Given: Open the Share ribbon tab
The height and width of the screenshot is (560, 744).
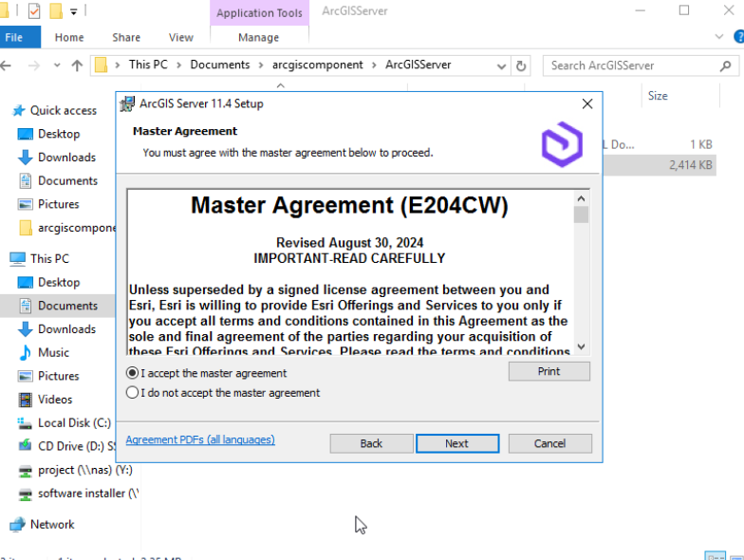Looking at the screenshot, I should (125, 38).
